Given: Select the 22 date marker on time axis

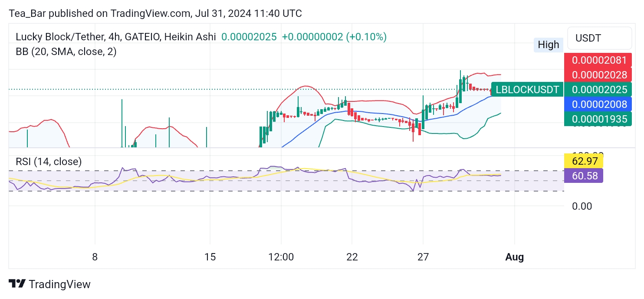Looking at the screenshot, I should (352, 257).
